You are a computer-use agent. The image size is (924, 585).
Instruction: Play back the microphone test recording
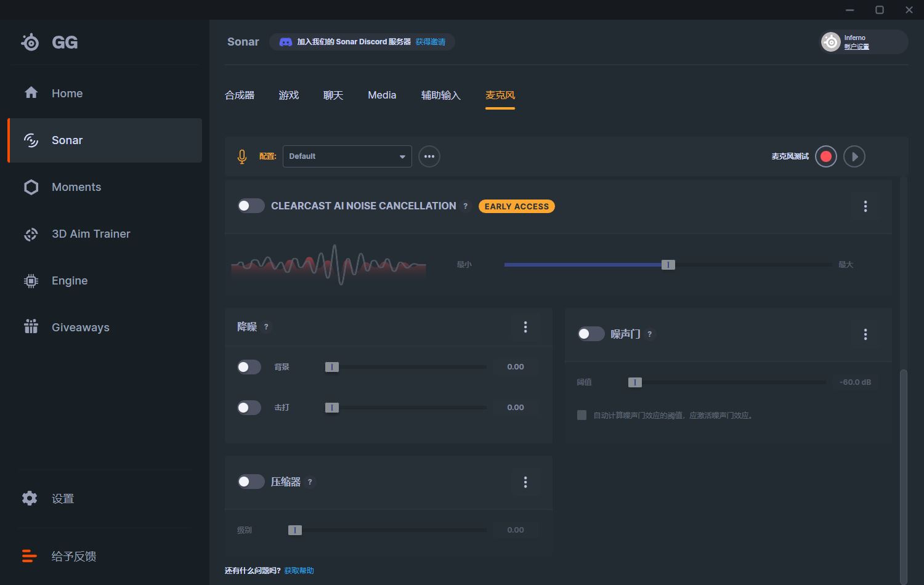pos(854,156)
